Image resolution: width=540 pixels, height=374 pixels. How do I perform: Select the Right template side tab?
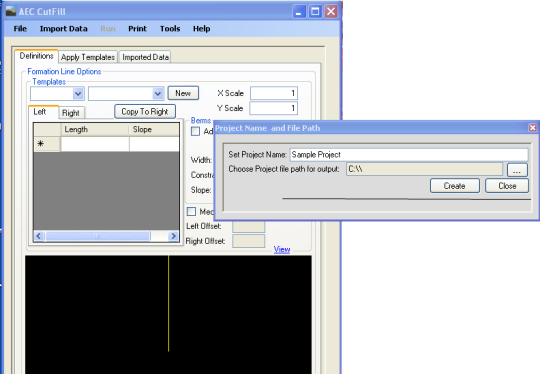tap(71, 113)
